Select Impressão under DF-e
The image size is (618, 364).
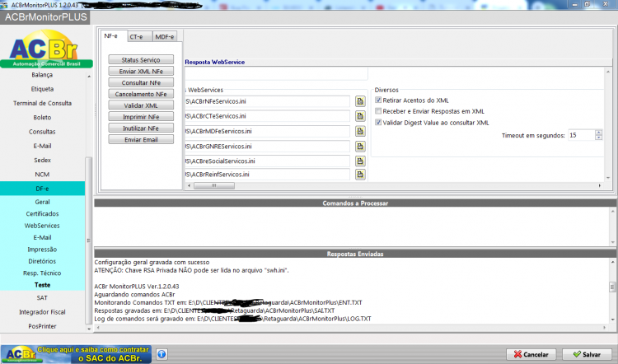coord(42,250)
